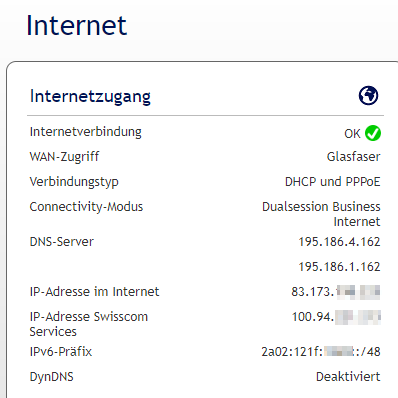
Task: Click the DNS-Server label
Action: pos(62,242)
